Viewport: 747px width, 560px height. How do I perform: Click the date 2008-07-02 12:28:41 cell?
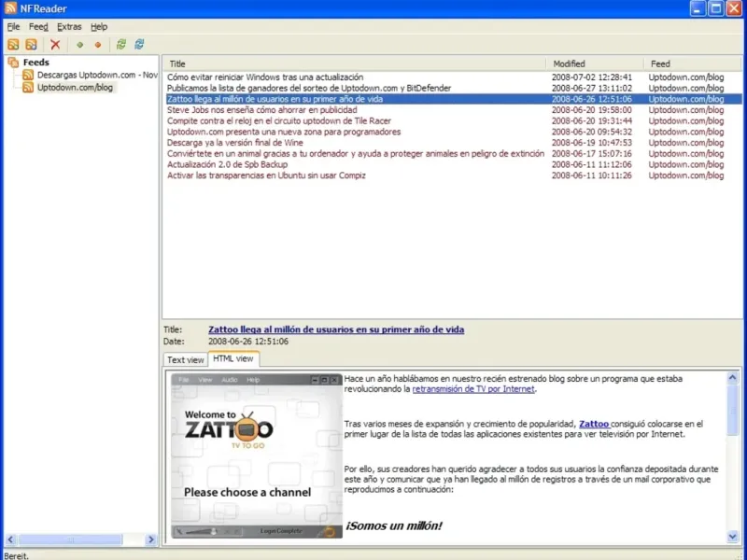click(x=592, y=77)
